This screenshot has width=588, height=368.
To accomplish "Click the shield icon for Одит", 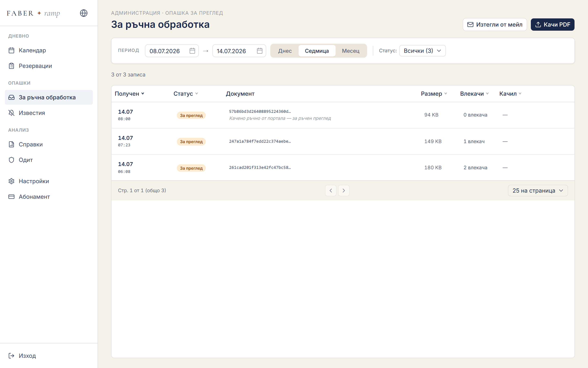I will pos(11,160).
